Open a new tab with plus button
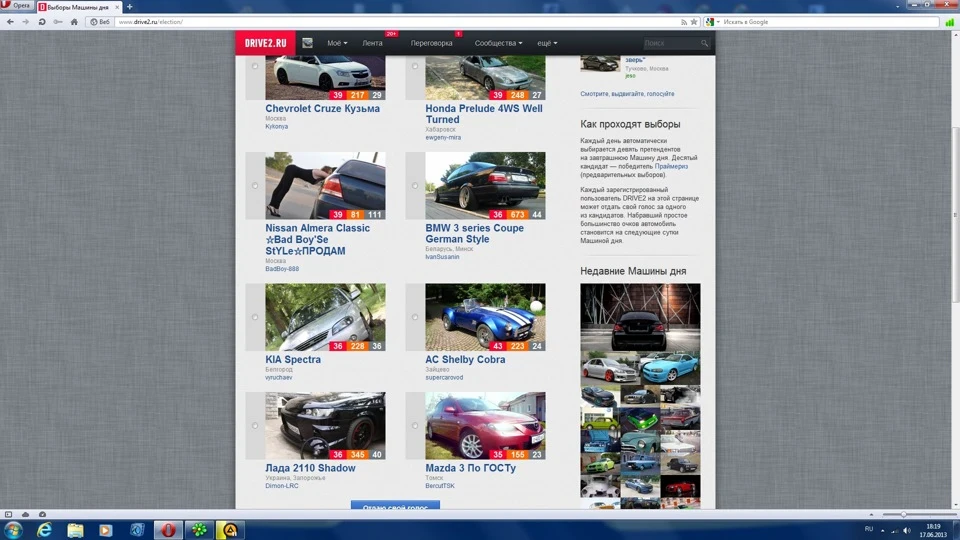960x540 pixels. point(129,7)
